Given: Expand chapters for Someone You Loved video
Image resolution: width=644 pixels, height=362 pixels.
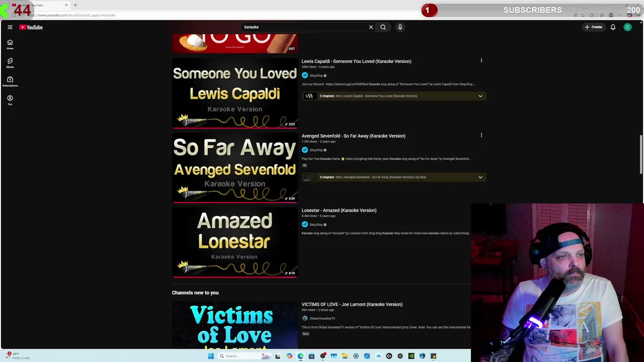Looking at the screenshot, I should coord(480,96).
